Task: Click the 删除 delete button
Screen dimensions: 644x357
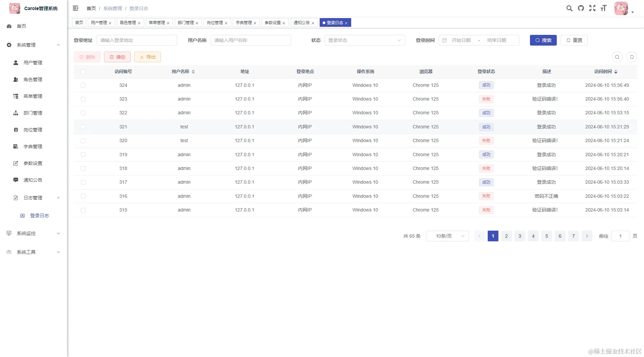Action: 87,57
